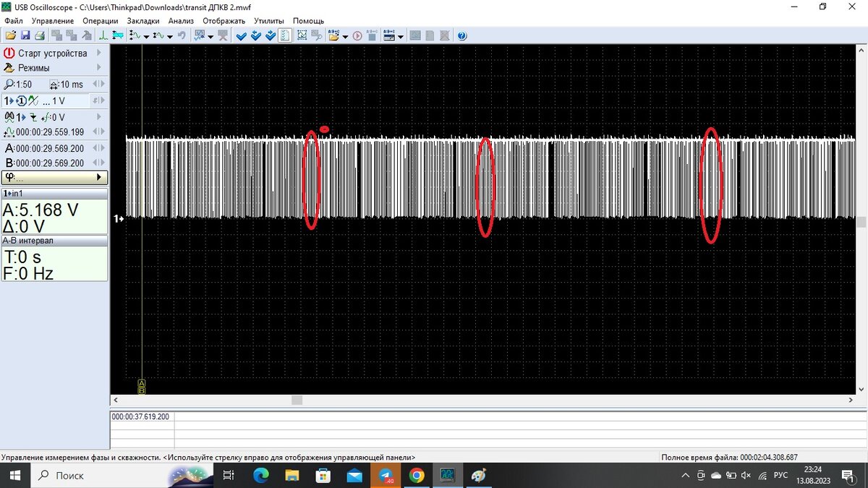Image resolution: width=868 pixels, height=488 pixels.
Task: Click the horizontal scrollbar thumb under the plot
Action: [297, 400]
